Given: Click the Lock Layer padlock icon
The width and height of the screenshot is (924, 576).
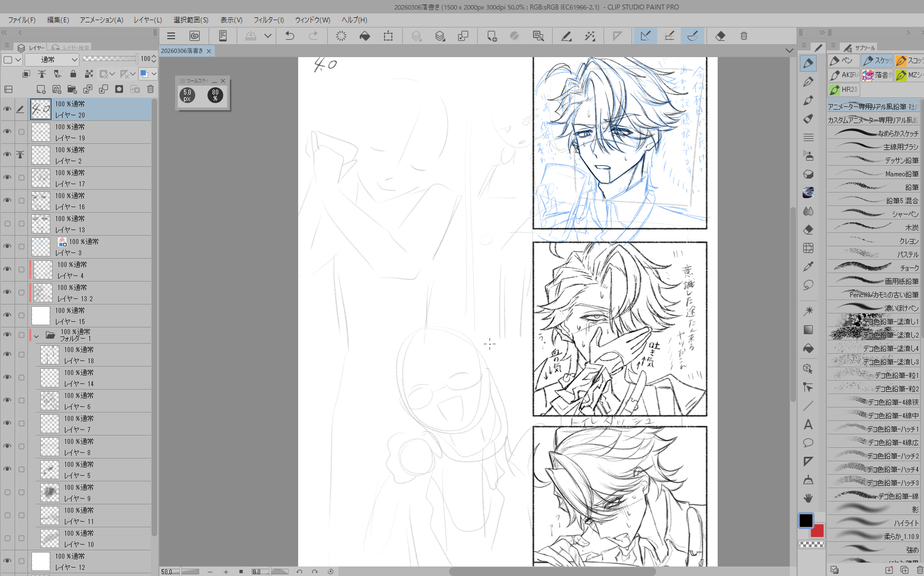Looking at the screenshot, I should coord(73,74).
